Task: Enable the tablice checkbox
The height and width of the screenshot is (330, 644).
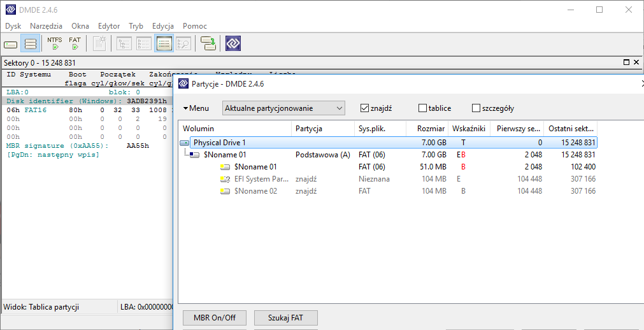Action: coord(422,108)
